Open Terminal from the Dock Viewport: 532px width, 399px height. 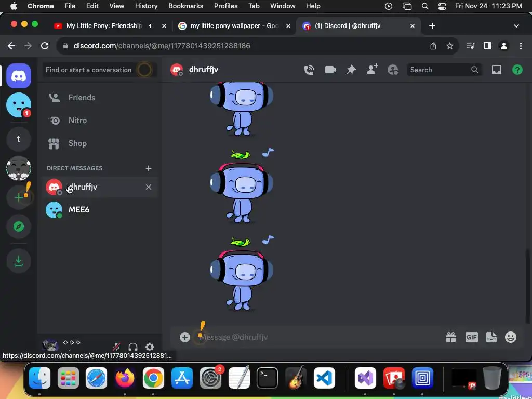[268, 378]
